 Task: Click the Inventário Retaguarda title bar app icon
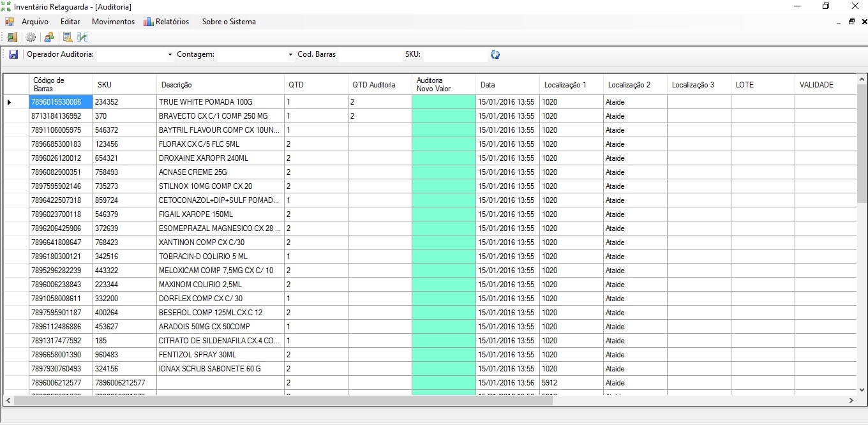[x=6, y=6]
